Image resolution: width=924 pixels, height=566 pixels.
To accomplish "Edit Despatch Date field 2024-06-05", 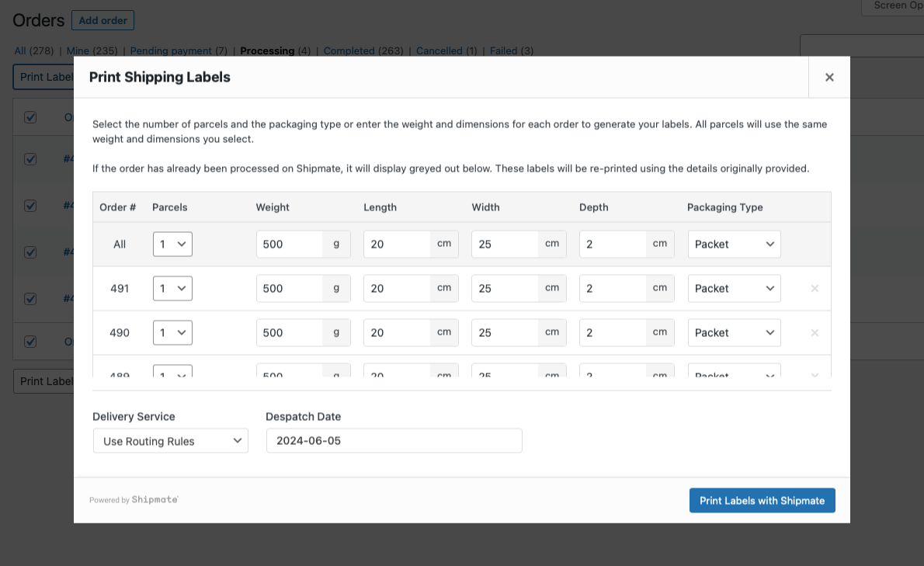I will (394, 440).
